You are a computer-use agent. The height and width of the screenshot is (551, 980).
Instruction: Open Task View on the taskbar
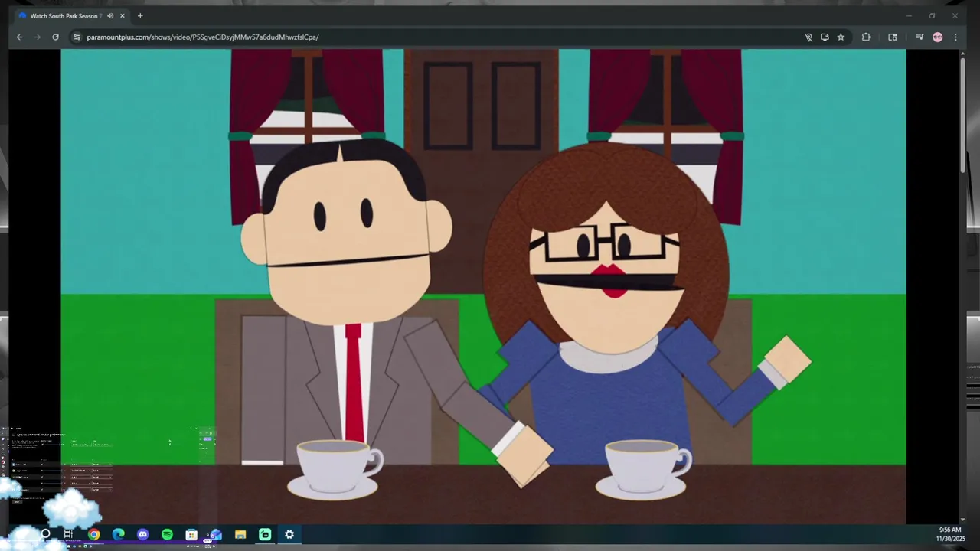pyautogui.click(x=68, y=534)
